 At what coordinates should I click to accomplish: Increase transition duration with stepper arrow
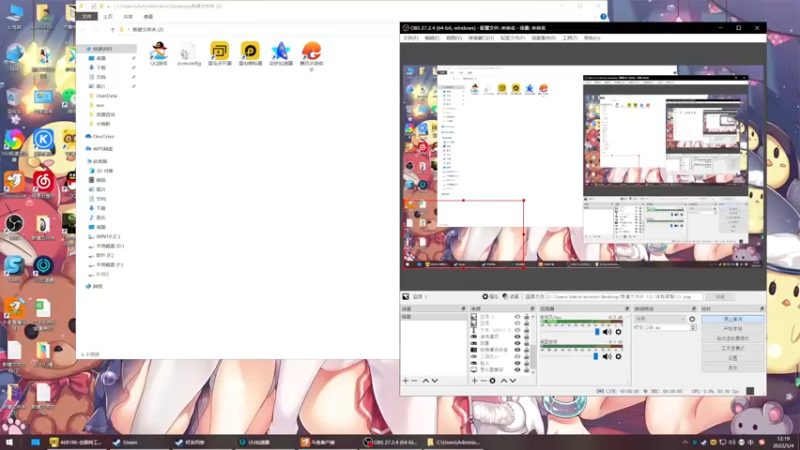pos(693,326)
